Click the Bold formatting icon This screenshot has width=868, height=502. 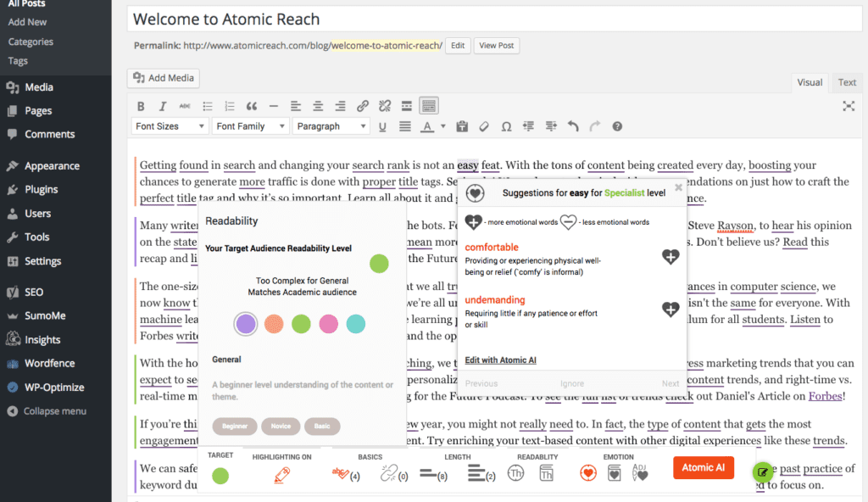[142, 106]
